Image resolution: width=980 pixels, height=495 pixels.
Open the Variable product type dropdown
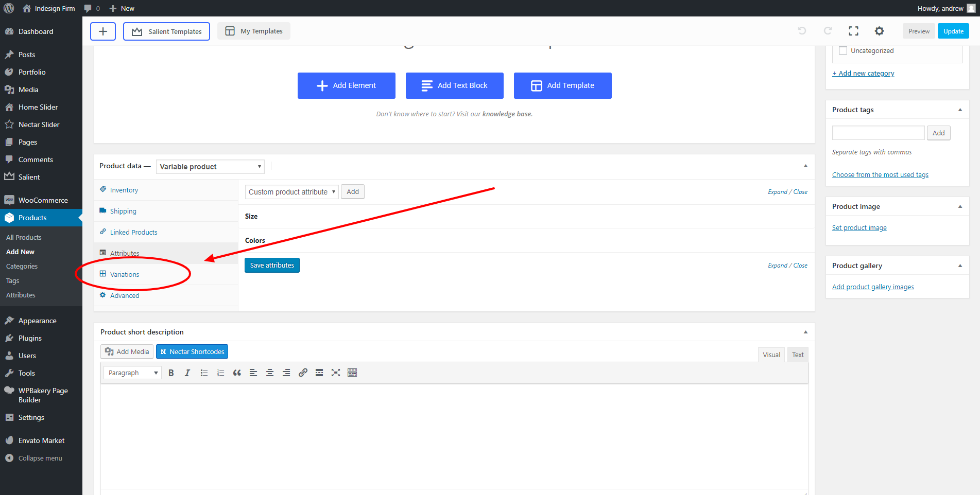pyautogui.click(x=210, y=167)
